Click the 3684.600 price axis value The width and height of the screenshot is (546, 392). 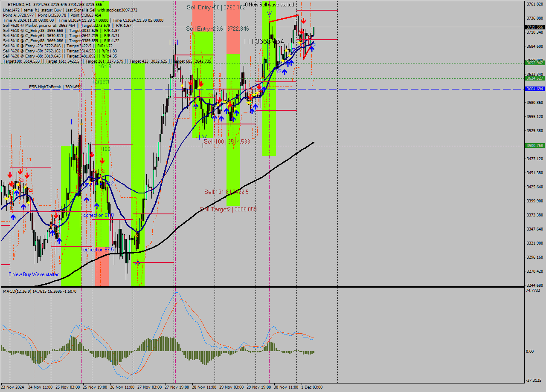click(535, 46)
